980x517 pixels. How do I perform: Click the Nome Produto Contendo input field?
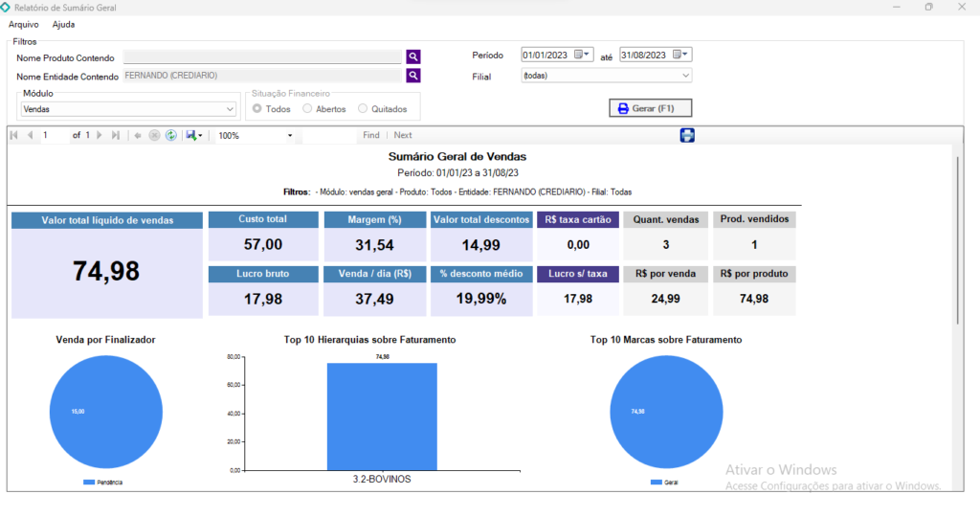pos(262,56)
